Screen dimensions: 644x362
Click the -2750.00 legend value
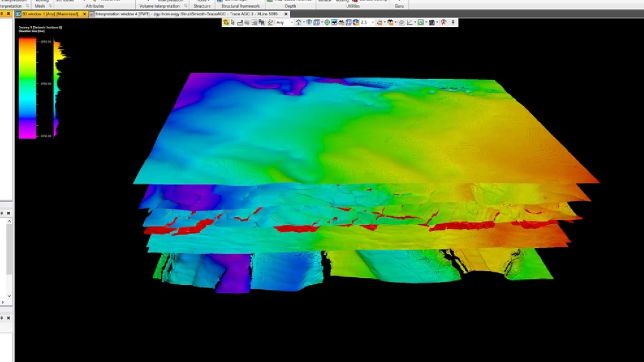coord(45,84)
